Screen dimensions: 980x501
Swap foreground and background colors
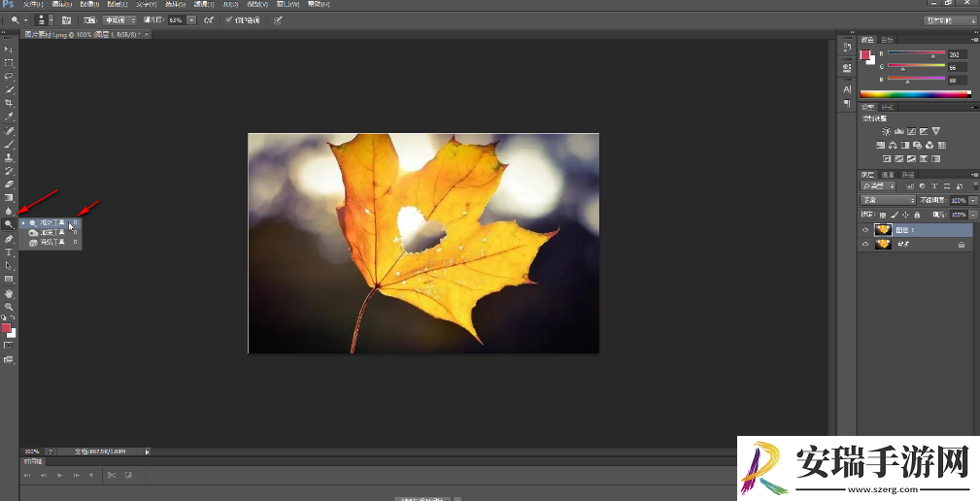click(x=14, y=317)
